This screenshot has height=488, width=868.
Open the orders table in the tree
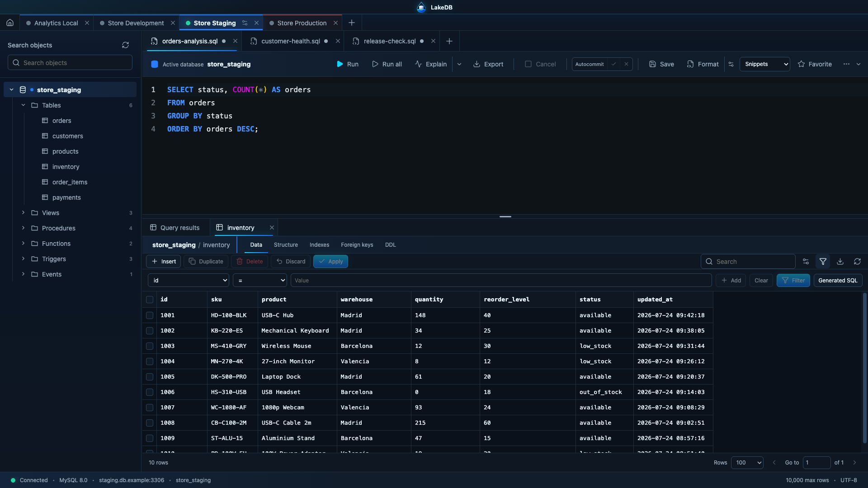click(61, 121)
